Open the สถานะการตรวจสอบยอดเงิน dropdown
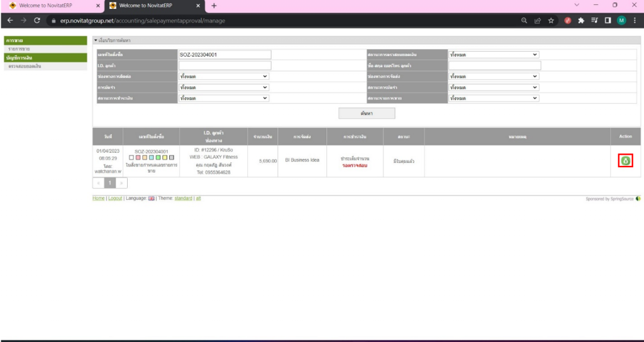Image resolution: width=644 pixels, height=342 pixels. pos(494,55)
